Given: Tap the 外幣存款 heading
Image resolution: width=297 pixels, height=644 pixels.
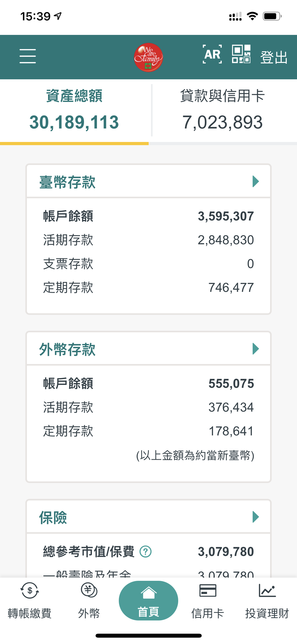Looking at the screenshot, I should pyautogui.click(x=67, y=349).
